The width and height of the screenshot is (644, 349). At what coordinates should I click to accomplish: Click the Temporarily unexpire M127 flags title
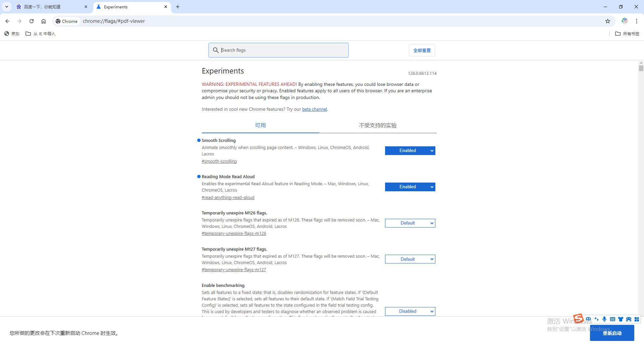[234, 249]
